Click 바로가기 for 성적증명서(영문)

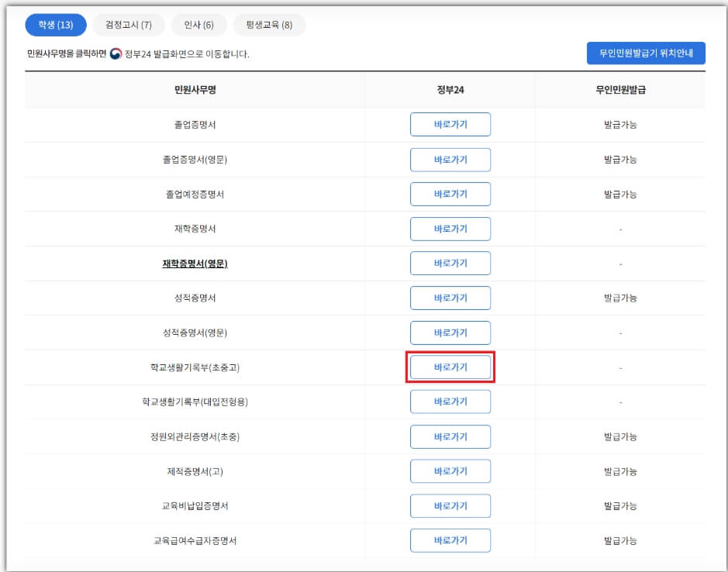(x=450, y=333)
